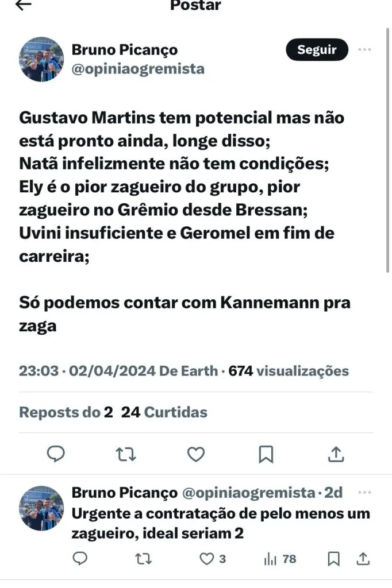Open the @opiniaogremista profile handle
This screenshot has width=392, height=588.
pyautogui.click(x=138, y=69)
